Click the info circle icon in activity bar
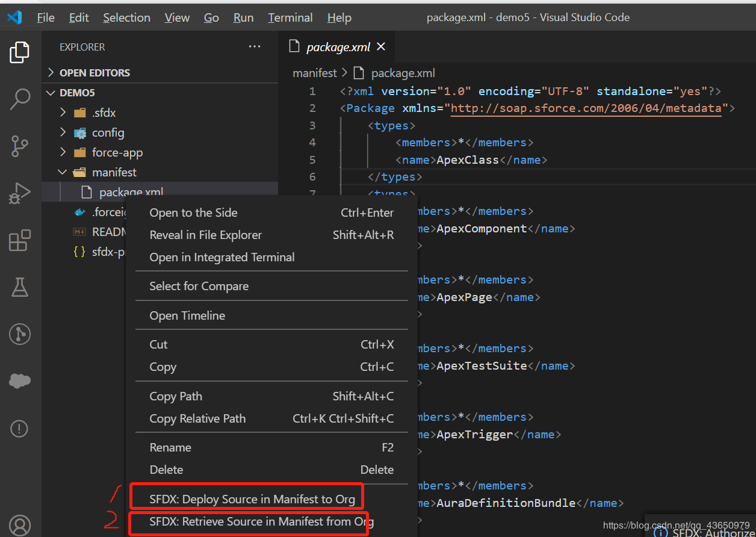This screenshot has height=537, width=756. [19, 428]
